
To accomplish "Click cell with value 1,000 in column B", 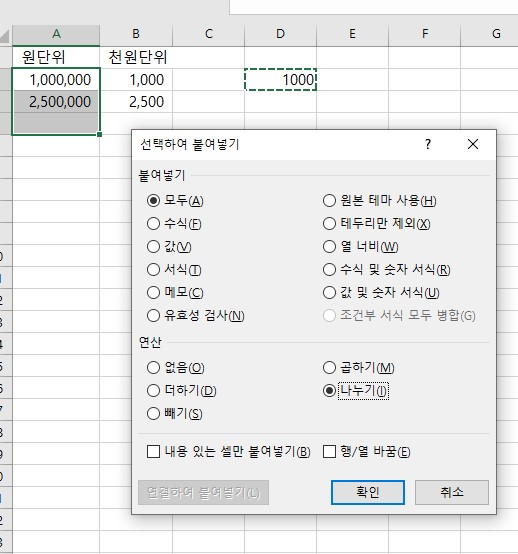I will coord(136,79).
